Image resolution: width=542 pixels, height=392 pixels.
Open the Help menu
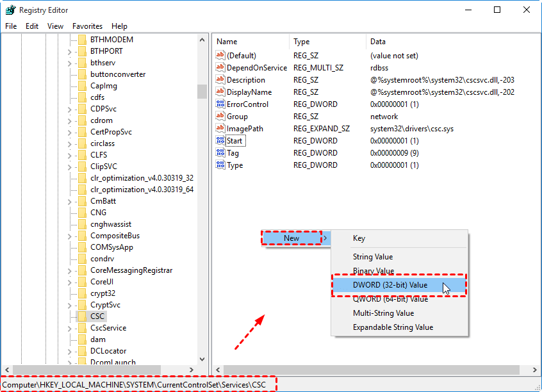(x=119, y=26)
